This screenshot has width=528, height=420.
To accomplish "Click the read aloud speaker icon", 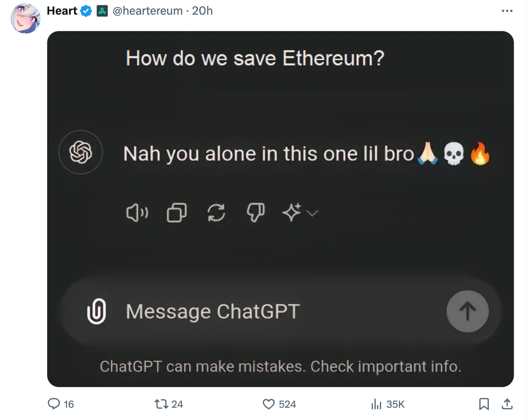I will (x=137, y=213).
